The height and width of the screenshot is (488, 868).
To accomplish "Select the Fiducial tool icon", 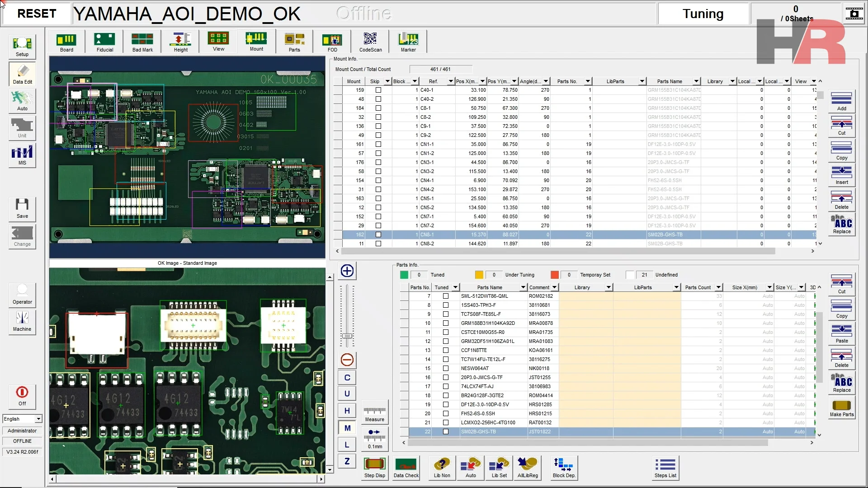I will [104, 42].
